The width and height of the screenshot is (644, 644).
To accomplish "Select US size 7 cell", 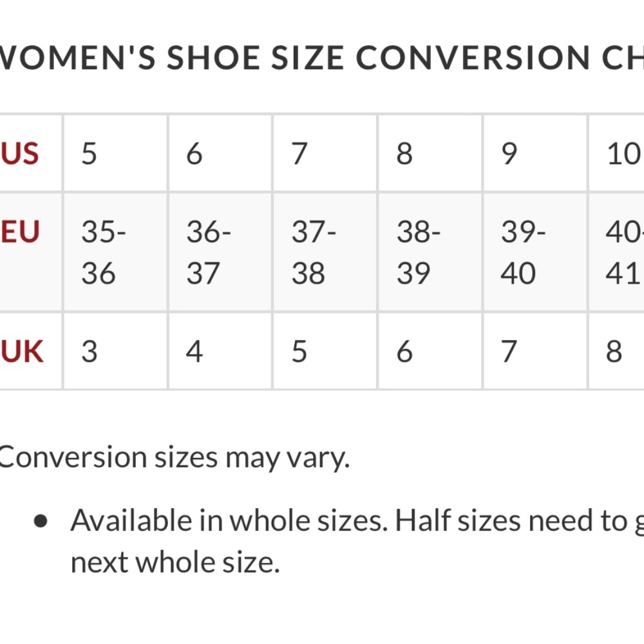I will coord(325,153).
